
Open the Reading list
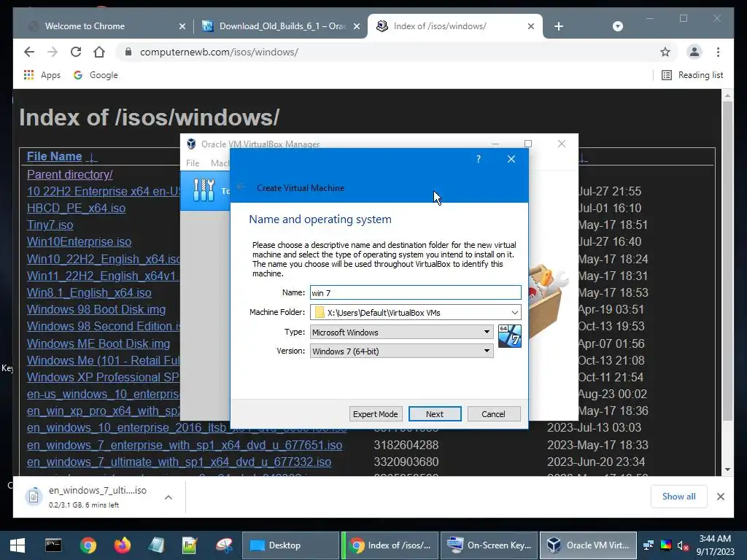click(x=692, y=75)
